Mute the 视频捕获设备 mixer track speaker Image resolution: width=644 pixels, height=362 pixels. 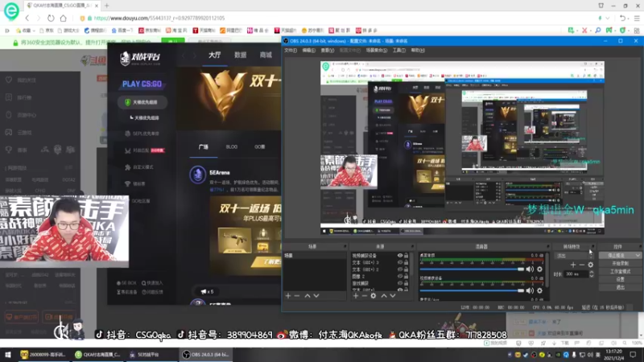[530, 290]
